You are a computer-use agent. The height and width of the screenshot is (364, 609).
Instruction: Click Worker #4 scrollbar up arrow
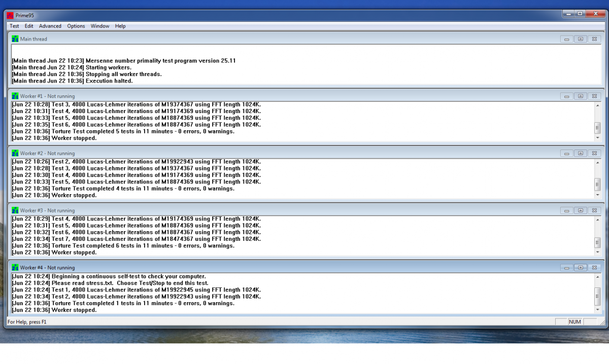(x=597, y=277)
